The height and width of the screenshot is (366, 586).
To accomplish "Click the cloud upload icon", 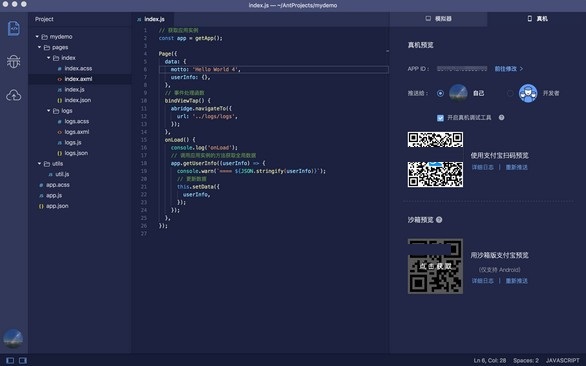I will [13, 95].
